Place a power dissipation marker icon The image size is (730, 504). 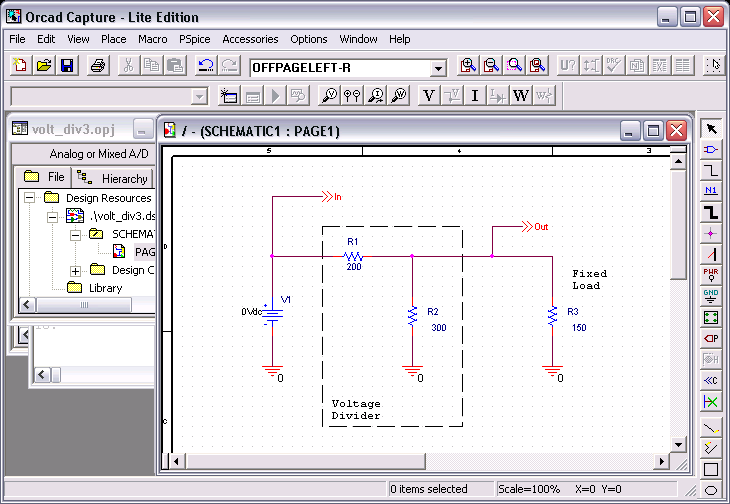click(399, 96)
